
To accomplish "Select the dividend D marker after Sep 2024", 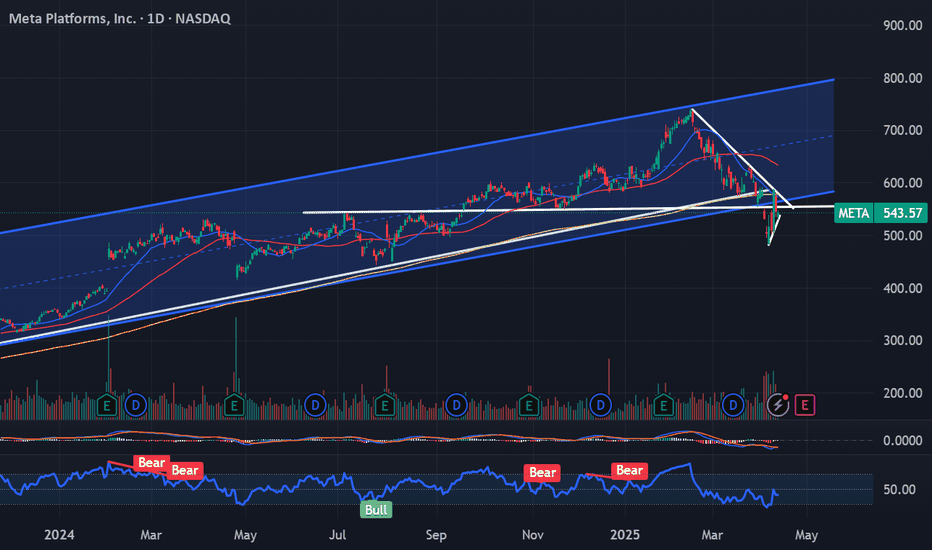I will (x=456, y=406).
